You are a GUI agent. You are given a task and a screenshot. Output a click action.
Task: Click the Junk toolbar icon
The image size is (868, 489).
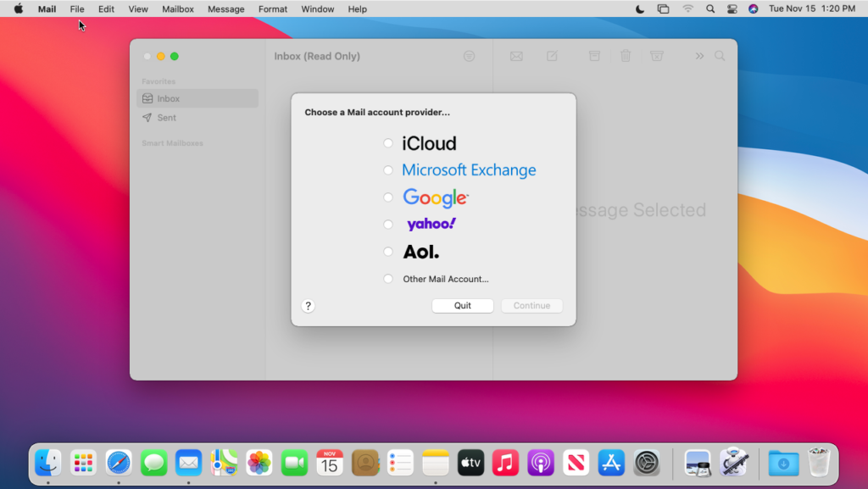tap(657, 56)
